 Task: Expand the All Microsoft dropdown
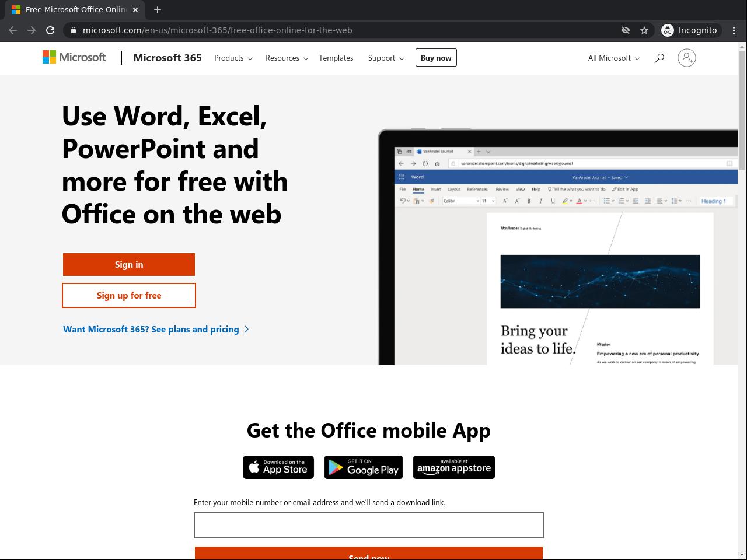pyautogui.click(x=614, y=58)
